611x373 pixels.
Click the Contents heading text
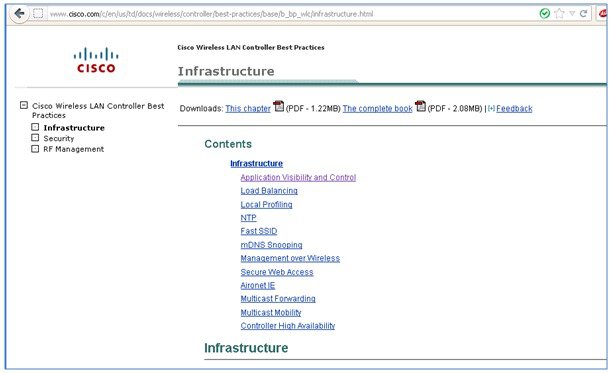click(228, 144)
